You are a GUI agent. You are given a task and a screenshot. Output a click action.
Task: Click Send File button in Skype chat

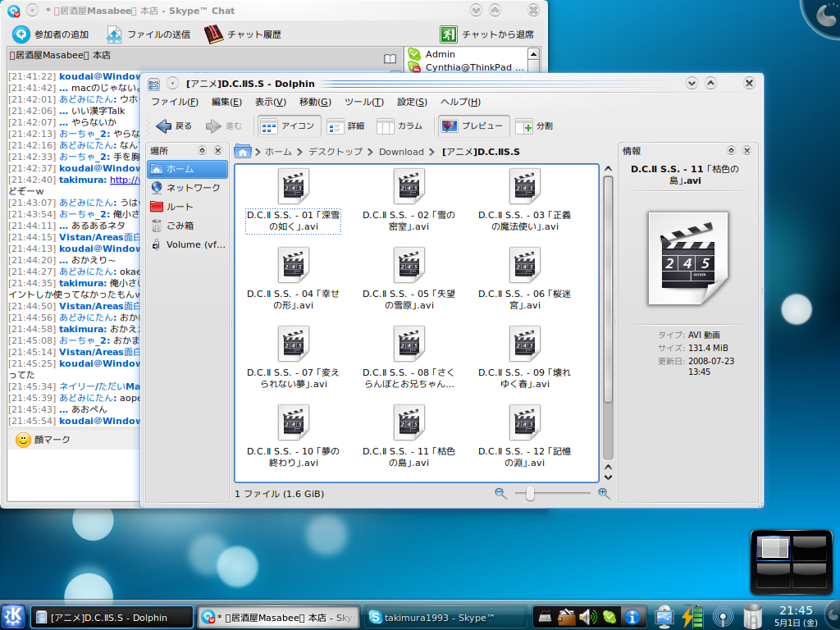[148, 34]
